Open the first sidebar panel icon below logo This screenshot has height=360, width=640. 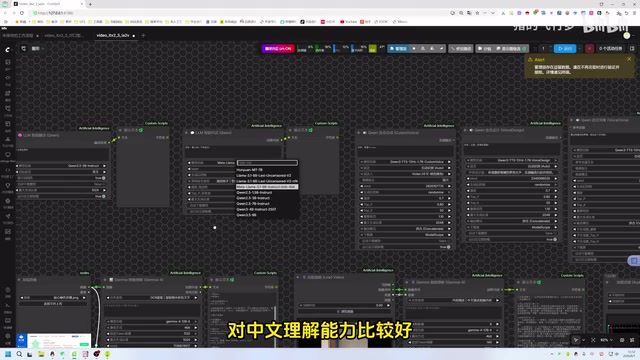[x=7, y=62]
